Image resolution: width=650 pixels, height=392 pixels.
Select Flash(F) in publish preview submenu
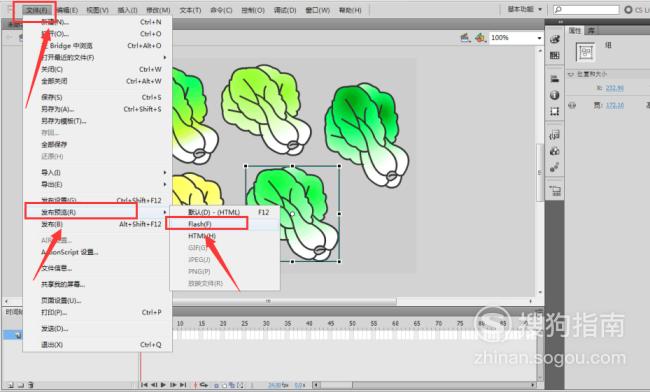(x=225, y=224)
